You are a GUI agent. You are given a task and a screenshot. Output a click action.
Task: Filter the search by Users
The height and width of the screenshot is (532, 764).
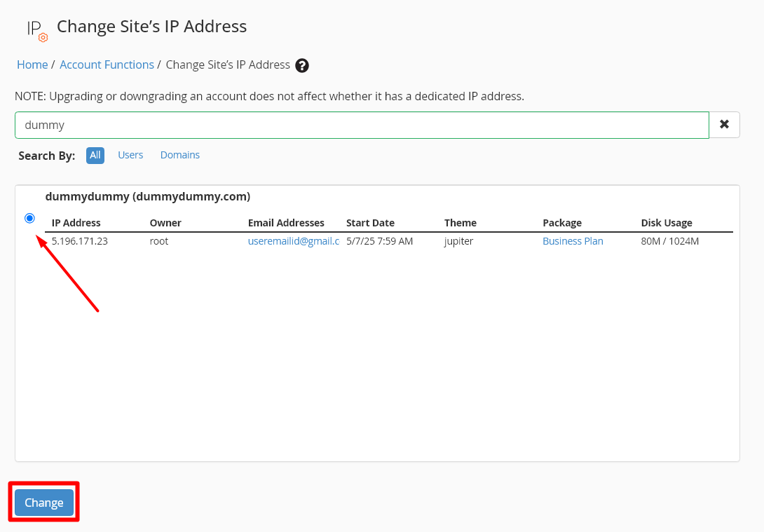click(130, 155)
